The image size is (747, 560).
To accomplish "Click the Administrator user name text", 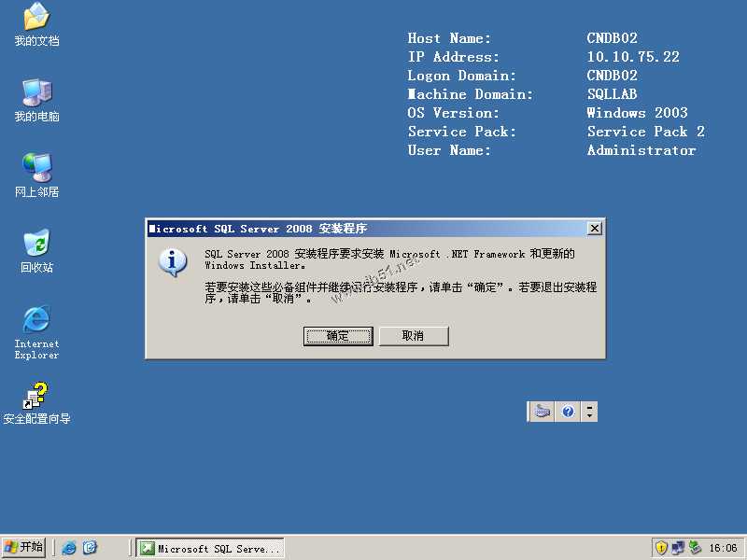I will pos(641,150).
